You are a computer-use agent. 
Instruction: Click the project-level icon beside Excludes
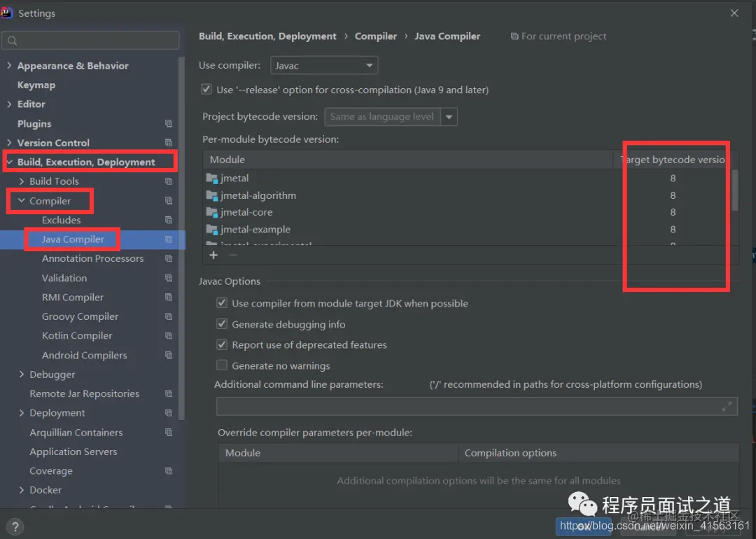(169, 220)
